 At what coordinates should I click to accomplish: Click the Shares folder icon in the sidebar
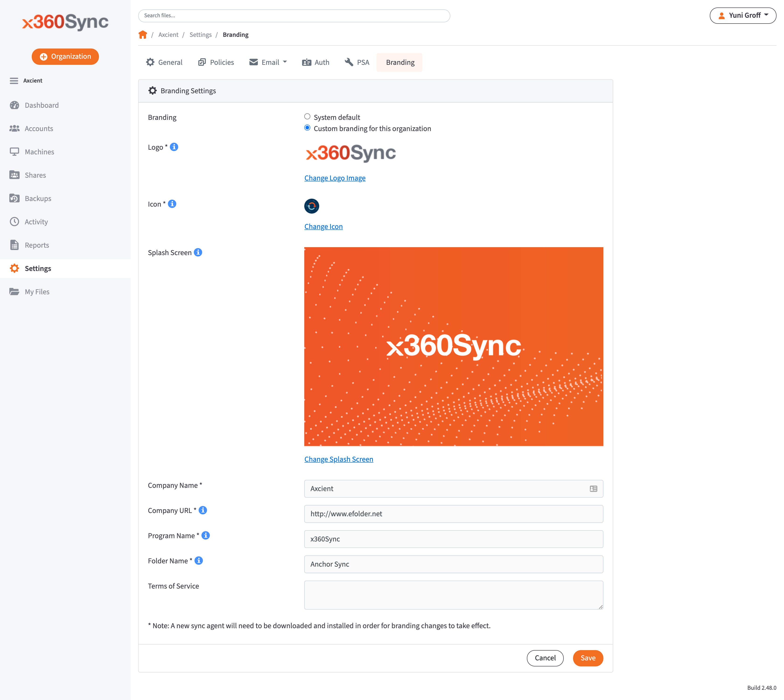pyautogui.click(x=15, y=175)
